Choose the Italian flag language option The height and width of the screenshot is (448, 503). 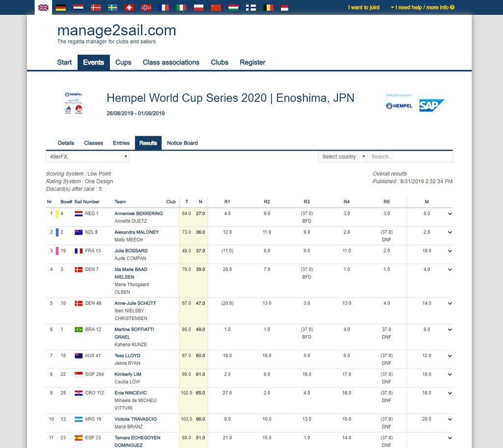(x=181, y=7)
